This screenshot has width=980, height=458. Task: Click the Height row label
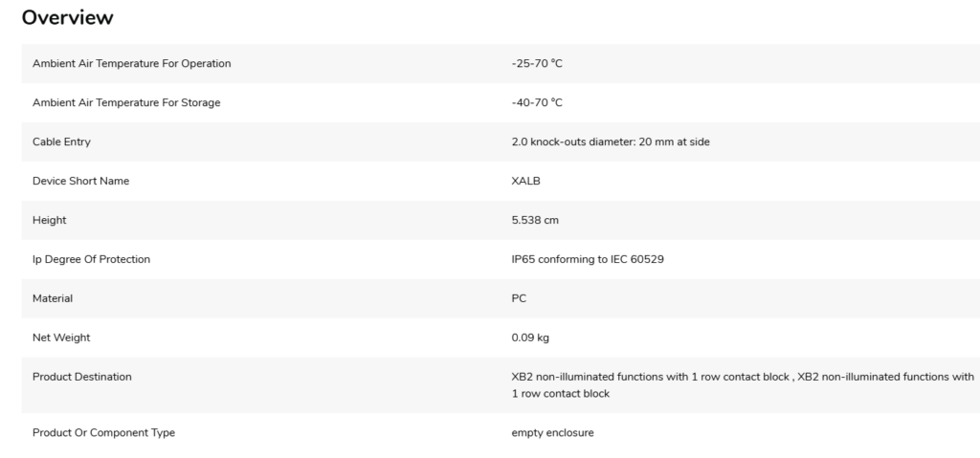point(48,221)
